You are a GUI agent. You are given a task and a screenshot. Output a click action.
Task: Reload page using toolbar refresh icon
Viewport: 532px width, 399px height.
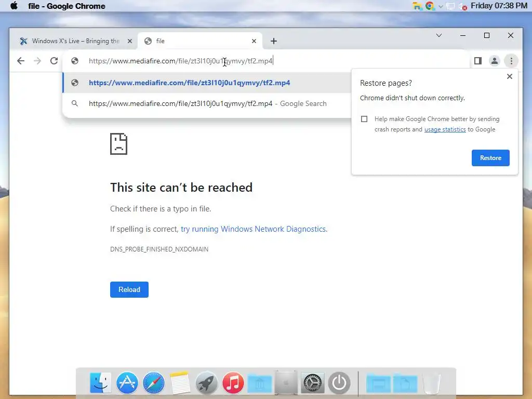54,61
